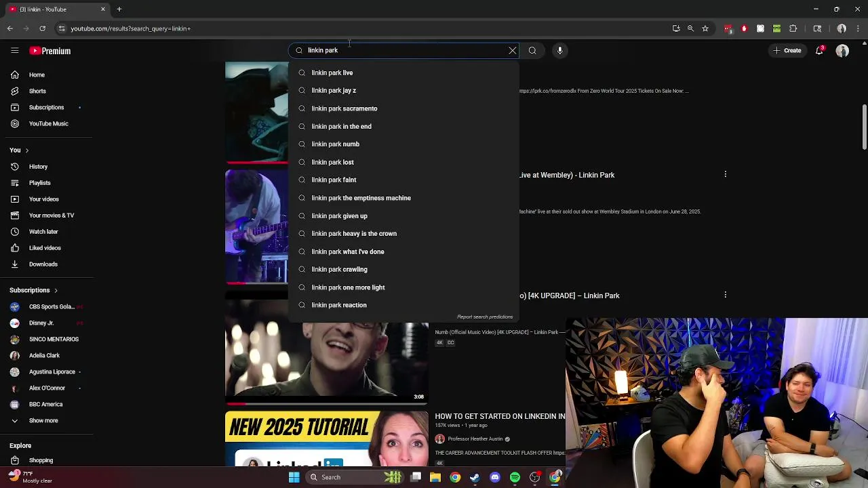The width and height of the screenshot is (868, 488).
Task: Open the NEW 2025 TUTORIAL LinkedIn thumbnail
Action: tap(327, 439)
